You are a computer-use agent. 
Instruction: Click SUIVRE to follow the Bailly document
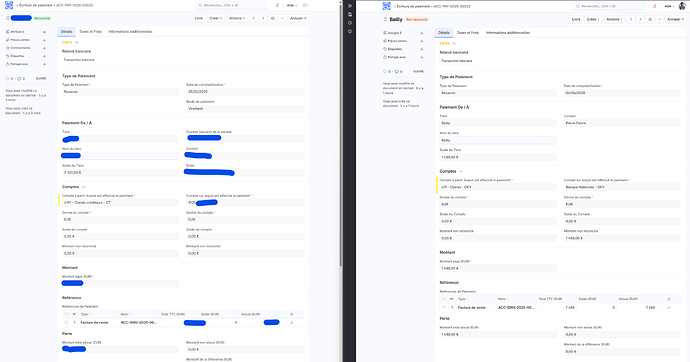(418, 71)
